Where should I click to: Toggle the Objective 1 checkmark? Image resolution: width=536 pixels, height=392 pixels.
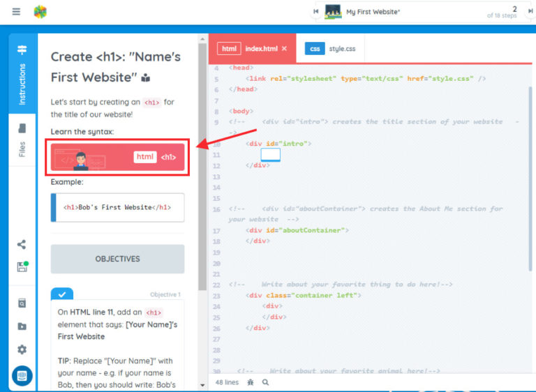point(61,294)
